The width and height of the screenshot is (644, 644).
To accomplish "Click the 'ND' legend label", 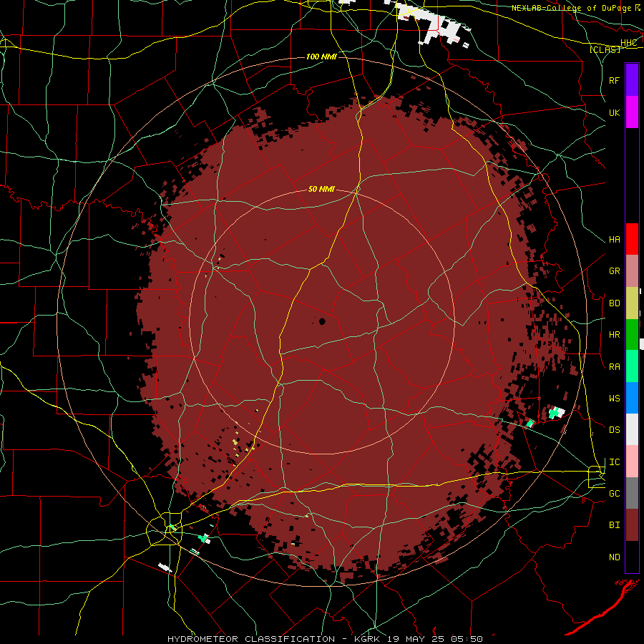I will point(614,557).
